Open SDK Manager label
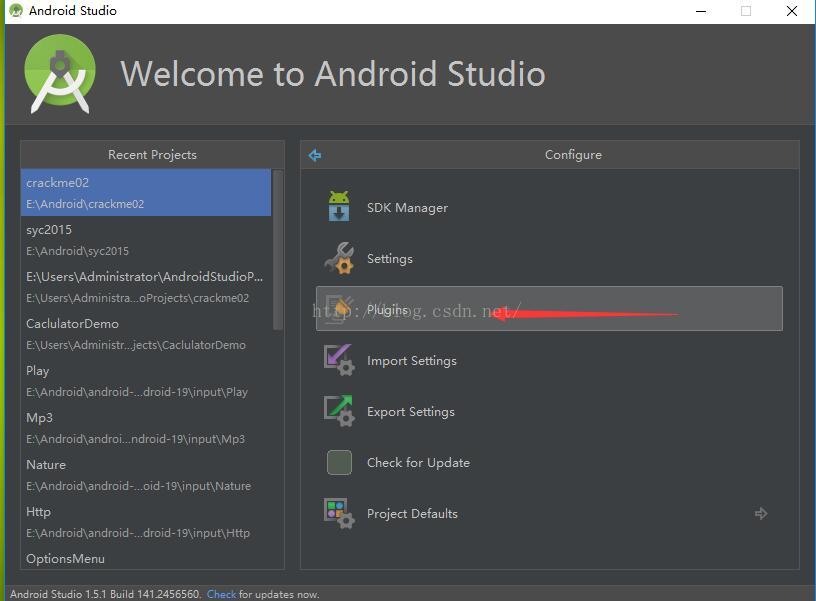The image size is (816, 601). point(407,208)
